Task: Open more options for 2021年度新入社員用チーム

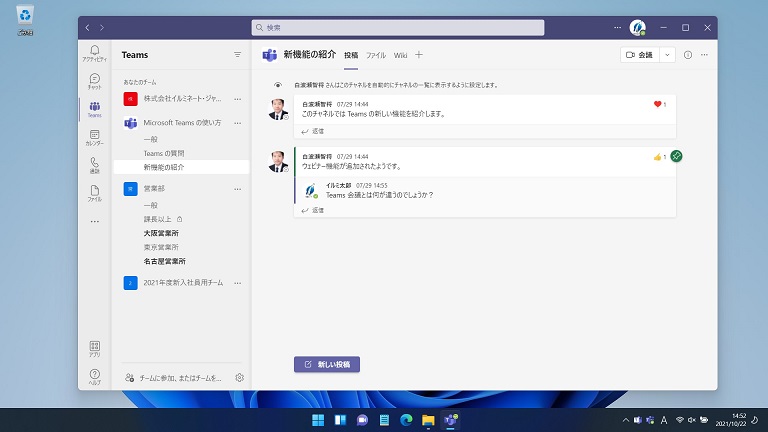Action: click(238, 283)
